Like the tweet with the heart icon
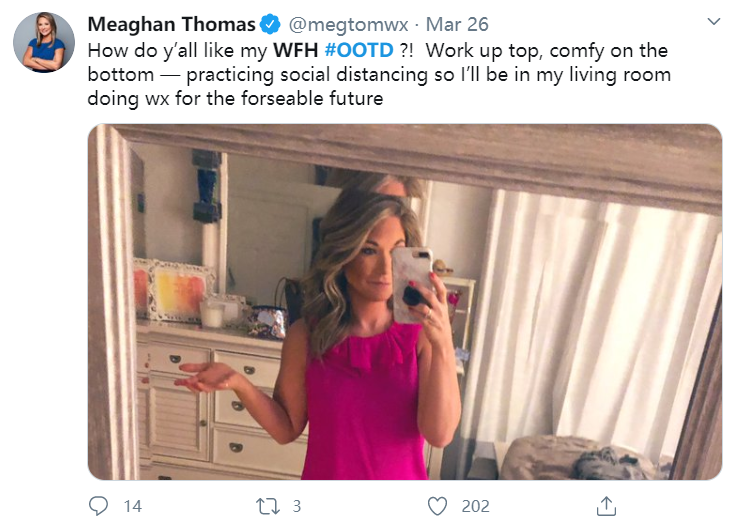 [x=437, y=506]
